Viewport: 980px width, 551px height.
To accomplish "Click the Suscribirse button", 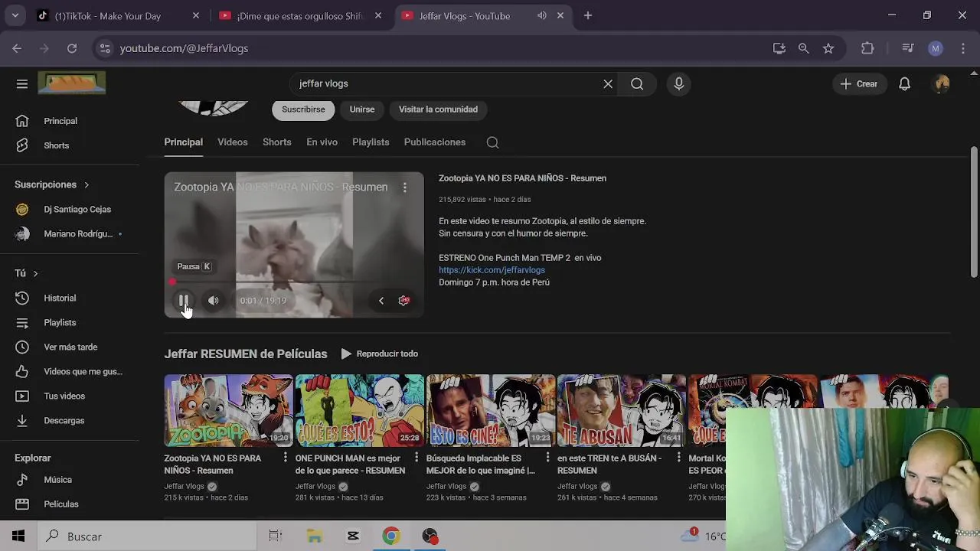I will tap(303, 109).
